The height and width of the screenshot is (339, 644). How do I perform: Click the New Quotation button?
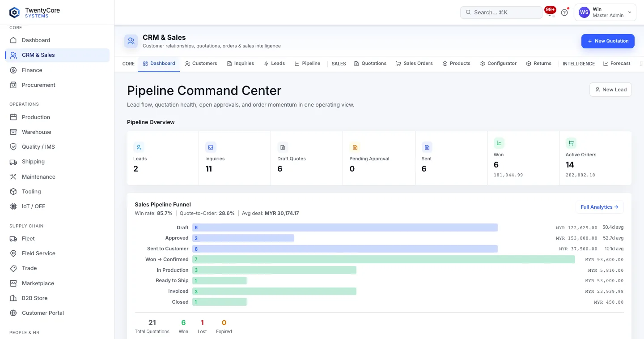608,41
